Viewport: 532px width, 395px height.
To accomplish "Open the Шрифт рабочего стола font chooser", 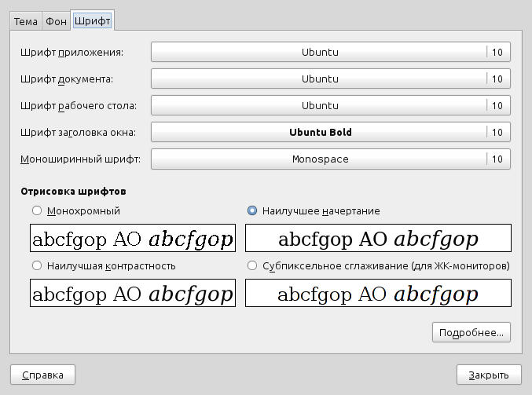I will [330, 105].
